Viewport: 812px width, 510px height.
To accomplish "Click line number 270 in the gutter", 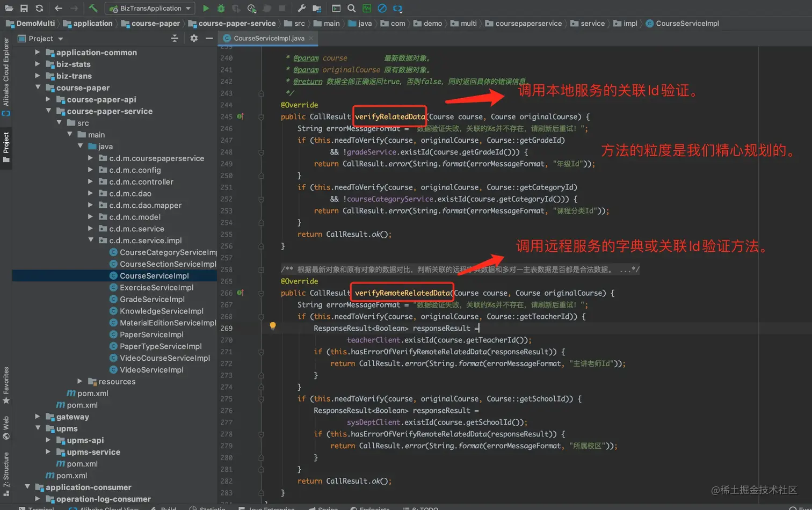I will [x=226, y=340].
